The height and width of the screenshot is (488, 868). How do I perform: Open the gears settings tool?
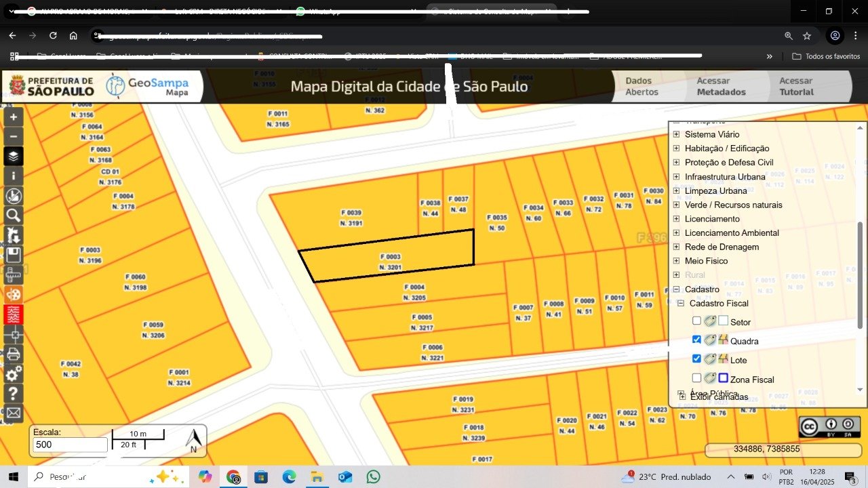14,374
